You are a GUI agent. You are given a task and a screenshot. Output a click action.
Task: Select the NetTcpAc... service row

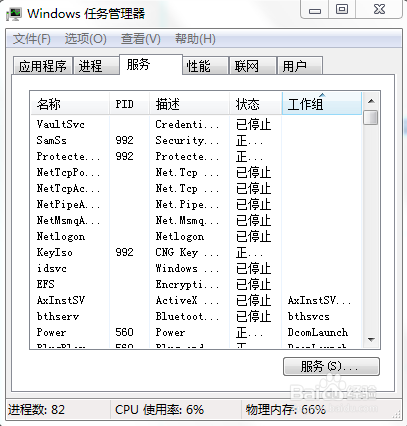tap(196, 188)
